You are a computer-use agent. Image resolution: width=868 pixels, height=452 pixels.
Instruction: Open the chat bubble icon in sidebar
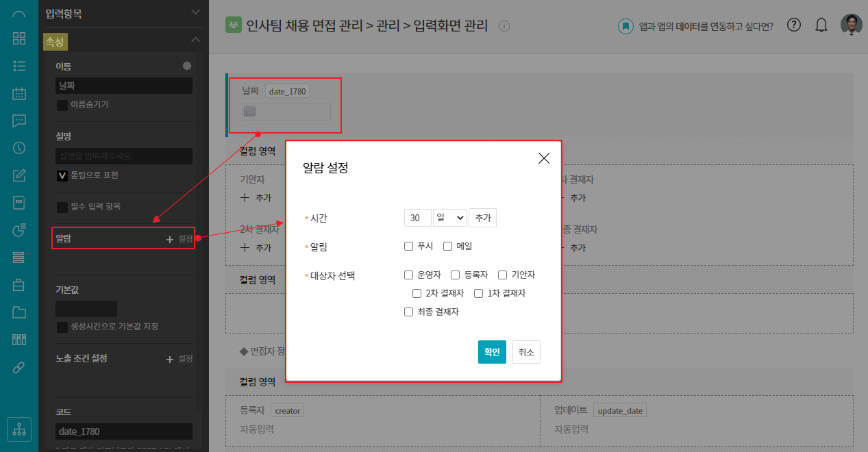(x=19, y=121)
